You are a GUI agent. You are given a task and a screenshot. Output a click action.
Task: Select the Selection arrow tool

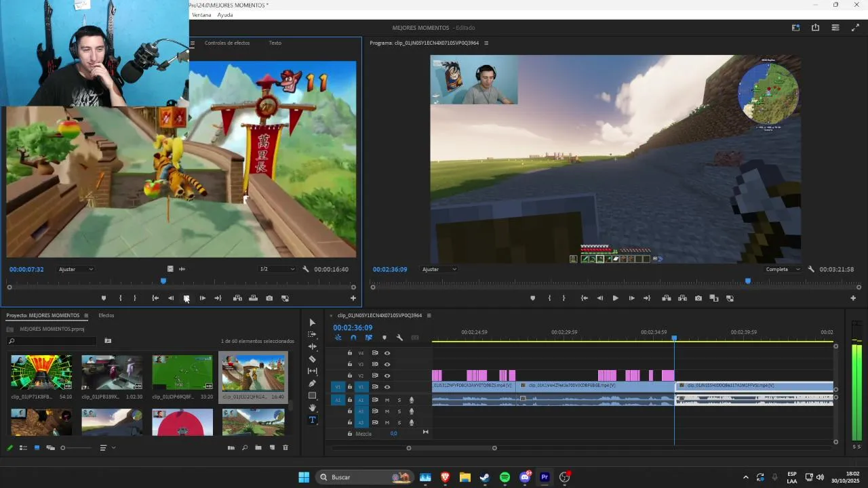pyautogui.click(x=312, y=323)
